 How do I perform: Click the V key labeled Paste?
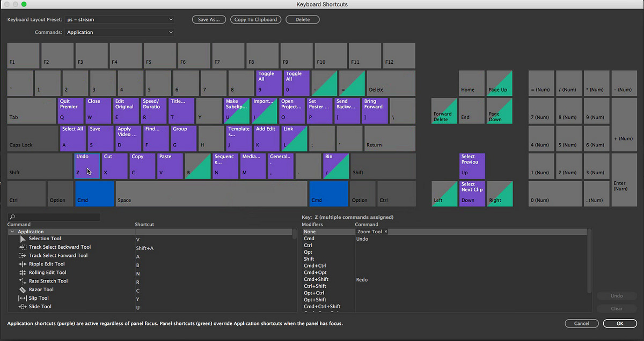170,166
